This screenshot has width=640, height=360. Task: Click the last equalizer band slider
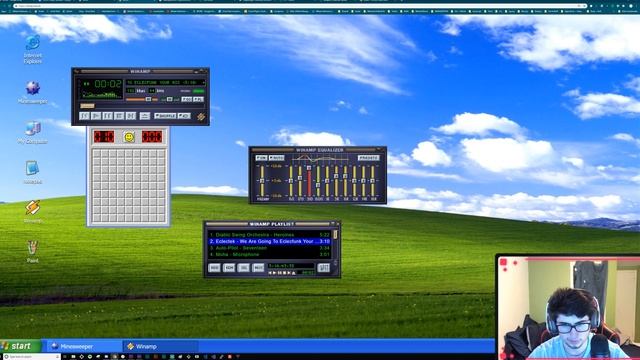(x=373, y=181)
